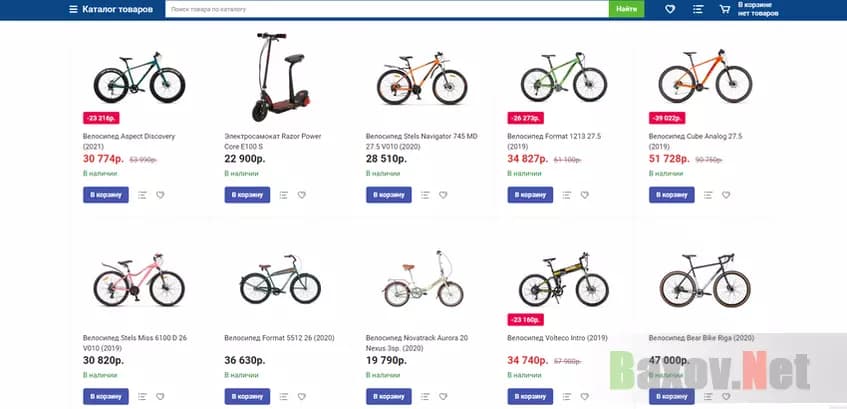Add Razor Power Core scooter to cart
The image size is (847, 409).
247,195
